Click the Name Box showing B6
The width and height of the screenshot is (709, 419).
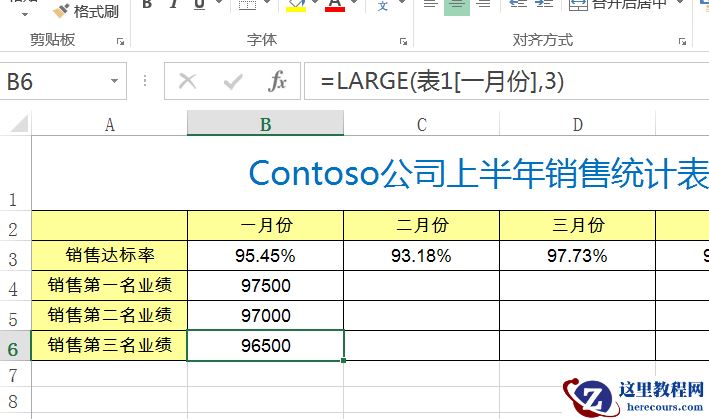coord(54,81)
